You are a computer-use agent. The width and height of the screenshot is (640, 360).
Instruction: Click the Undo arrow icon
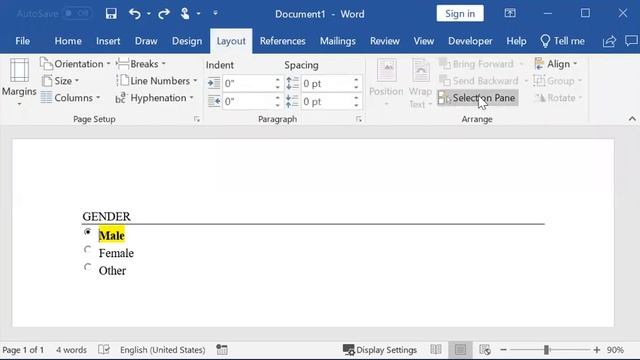click(x=134, y=14)
